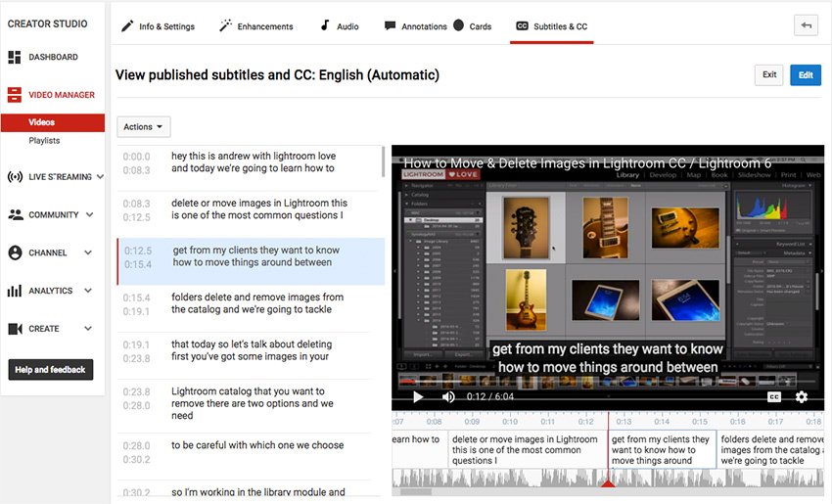Expand the Channel section chevron
832x504 pixels.
point(89,253)
